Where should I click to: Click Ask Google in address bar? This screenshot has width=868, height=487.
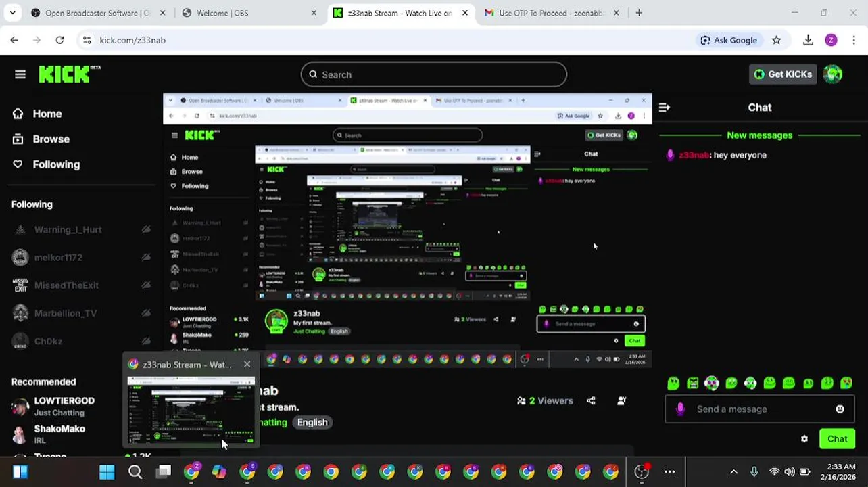(x=728, y=40)
